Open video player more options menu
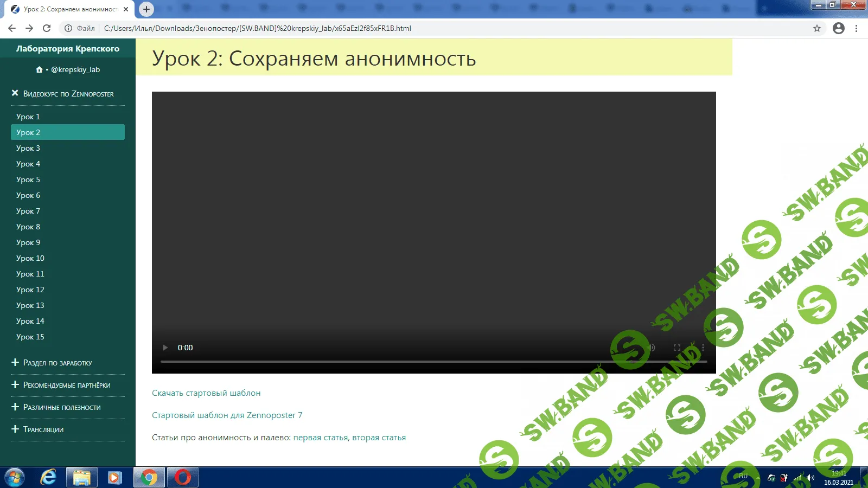This screenshot has height=488, width=868. coord(703,348)
